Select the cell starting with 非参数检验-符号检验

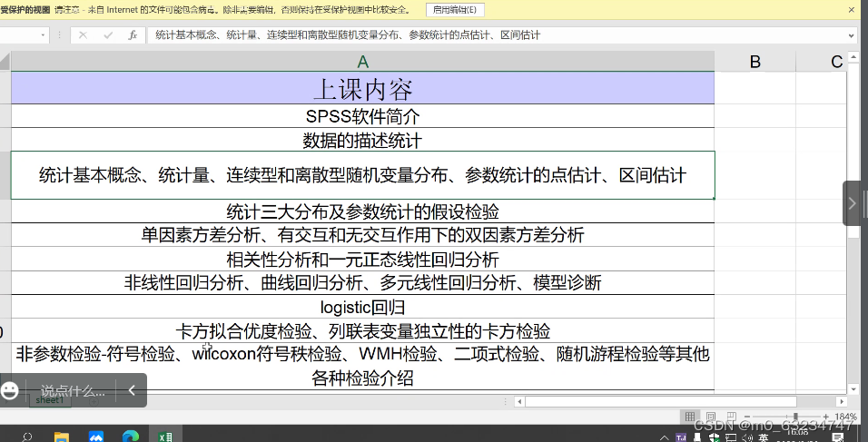(x=362, y=366)
